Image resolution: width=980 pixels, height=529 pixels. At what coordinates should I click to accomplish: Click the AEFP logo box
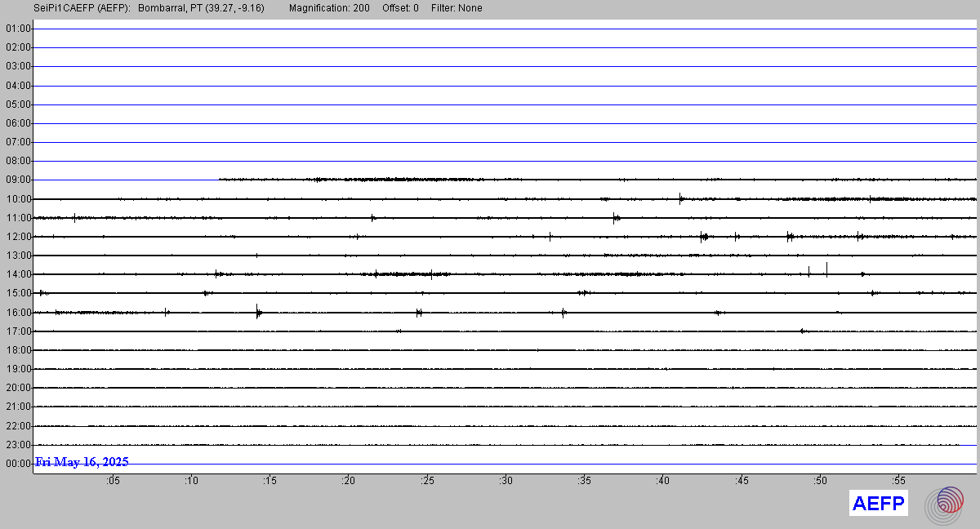click(878, 504)
